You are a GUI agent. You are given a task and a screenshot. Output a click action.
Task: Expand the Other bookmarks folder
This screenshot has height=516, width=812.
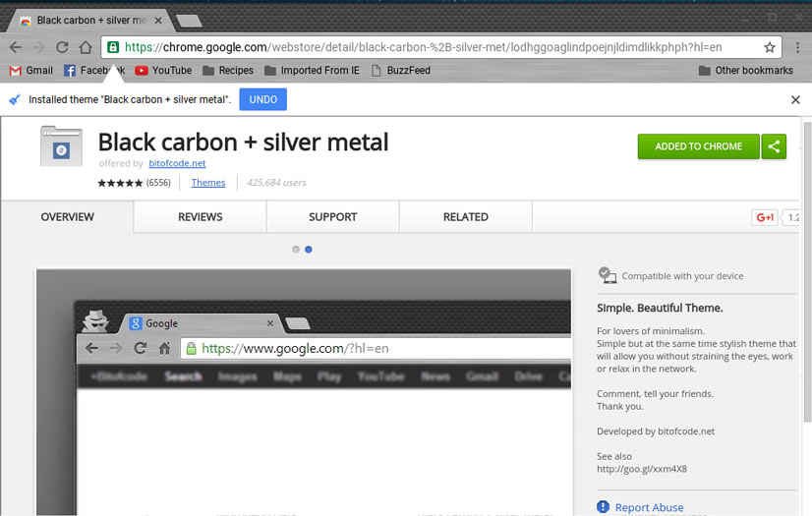point(746,71)
